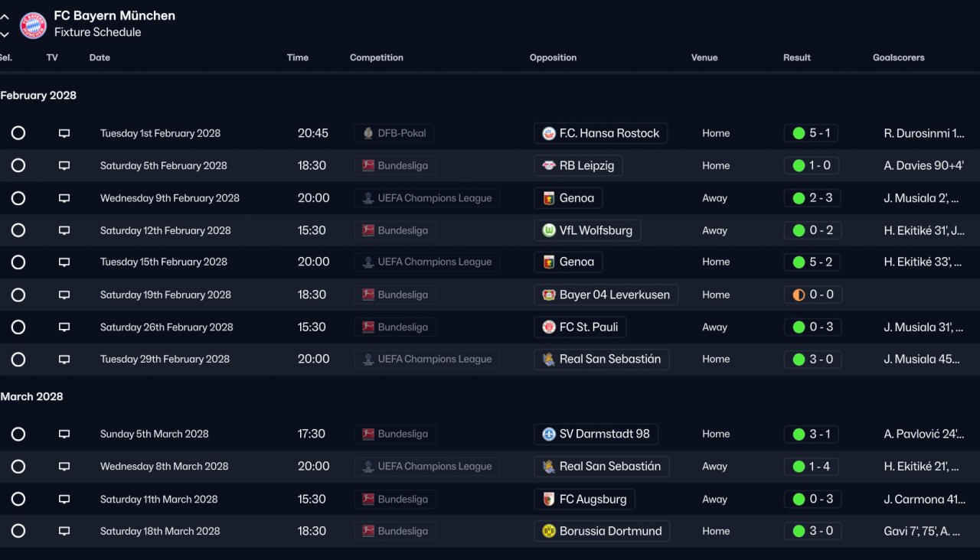Click the TV column header
The image size is (980, 560).
pos(52,57)
